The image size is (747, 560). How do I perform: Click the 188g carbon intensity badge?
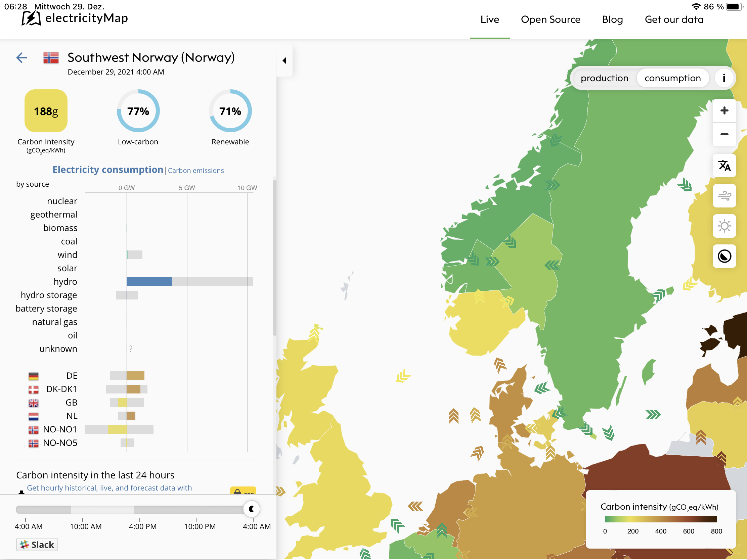pyautogui.click(x=46, y=111)
